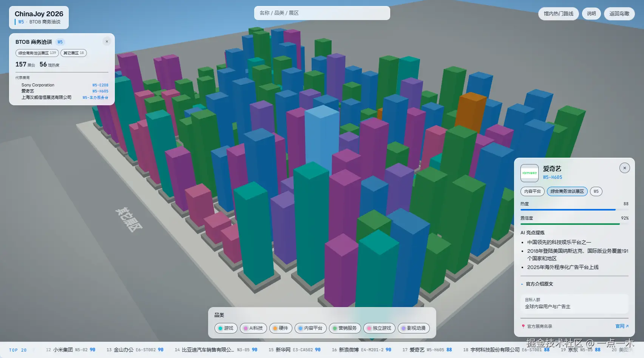Click the W5-H605 booth code on 爱奇艺 card
Viewport: 644px width, 358px height.
(x=553, y=177)
